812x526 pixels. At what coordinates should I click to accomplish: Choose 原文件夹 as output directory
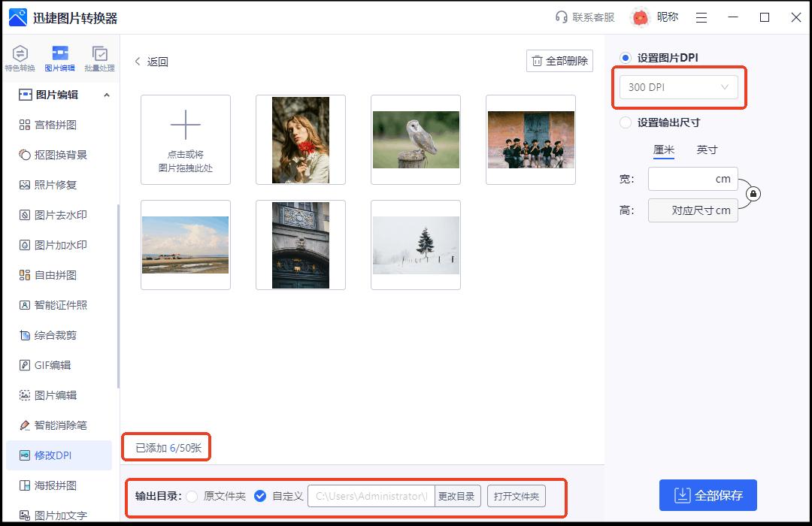pyautogui.click(x=193, y=497)
